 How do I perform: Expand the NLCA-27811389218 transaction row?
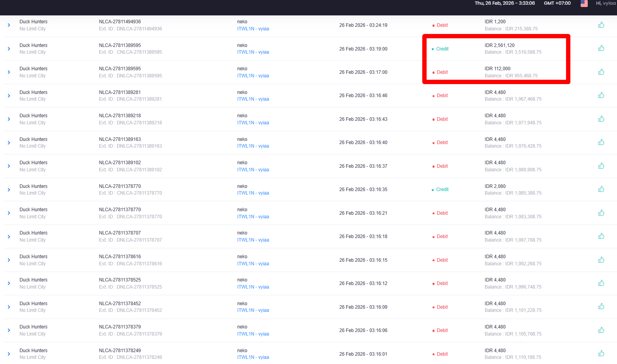click(9, 119)
